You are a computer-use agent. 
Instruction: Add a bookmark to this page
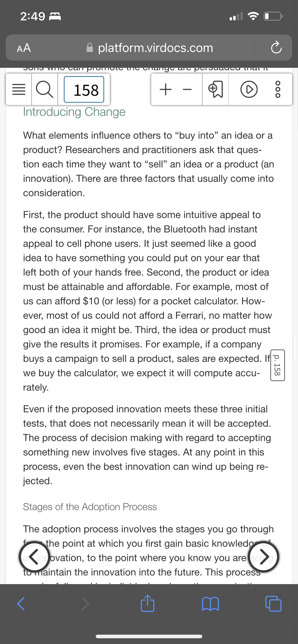pyautogui.click(x=215, y=90)
